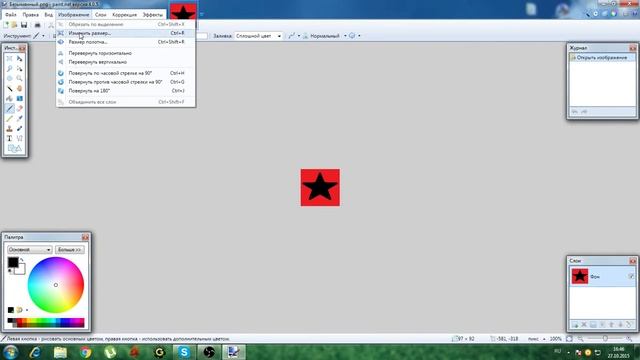
Task: Click the image thumbnail tab at top
Action: pos(183,12)
